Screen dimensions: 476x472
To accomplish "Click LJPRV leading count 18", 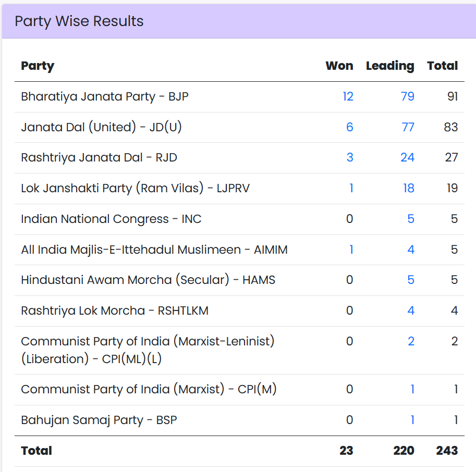I will 408,188.
